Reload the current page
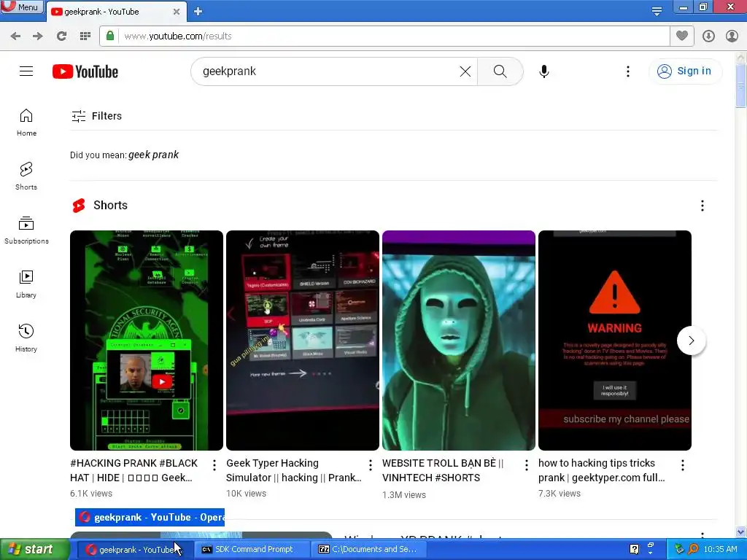 point(61,36)
